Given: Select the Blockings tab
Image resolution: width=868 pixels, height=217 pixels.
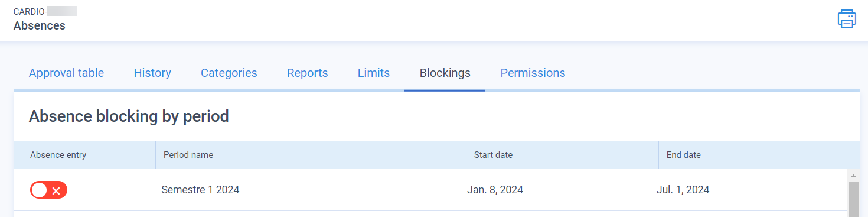Looking at the screenshot, I should 445,73.
